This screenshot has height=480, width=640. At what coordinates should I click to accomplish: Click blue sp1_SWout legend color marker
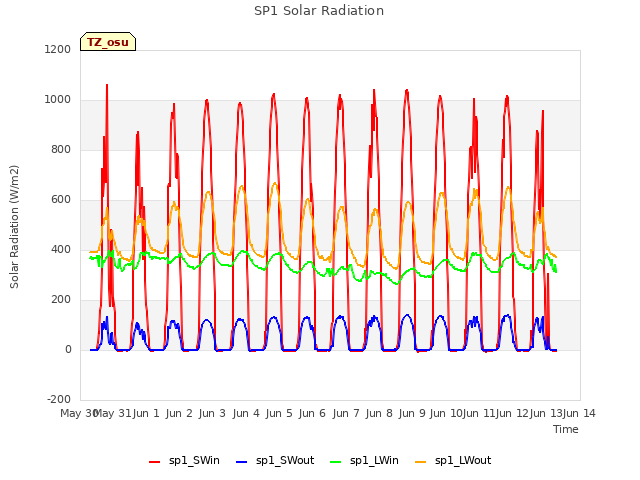242,462
